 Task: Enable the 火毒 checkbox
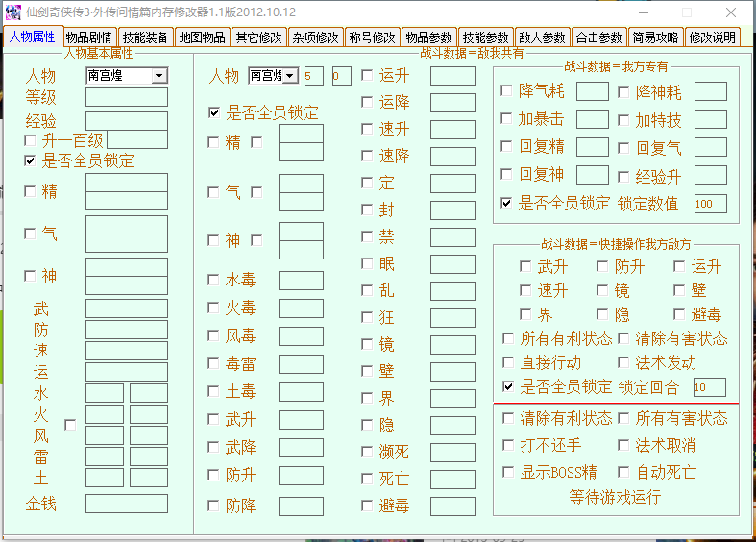point(213,308)
